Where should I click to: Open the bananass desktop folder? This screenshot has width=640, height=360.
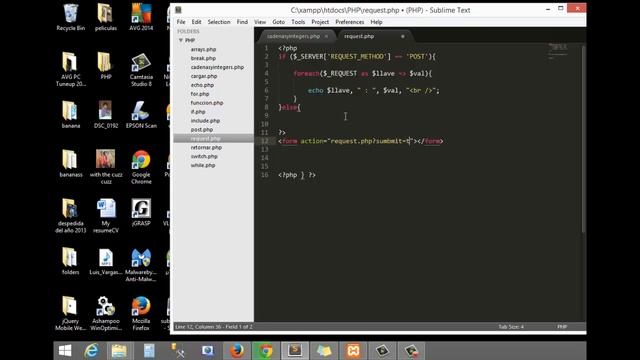point(71,163)
